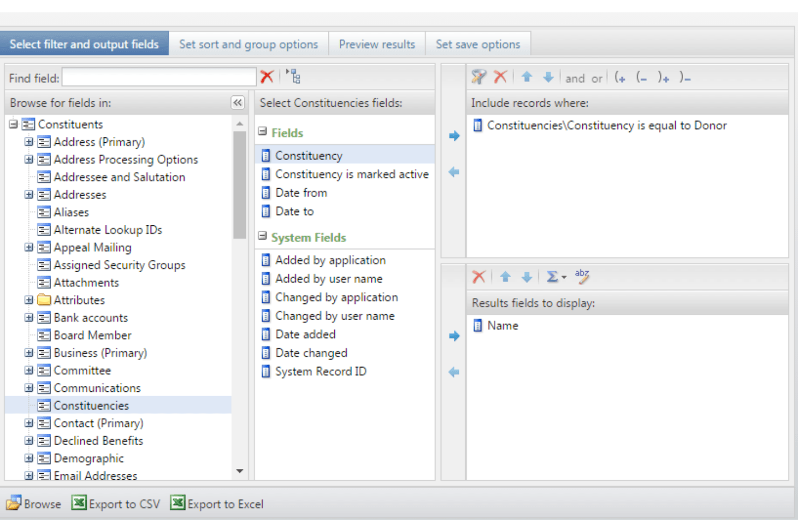Add an open parenthesis to filter

coord(620,78)
